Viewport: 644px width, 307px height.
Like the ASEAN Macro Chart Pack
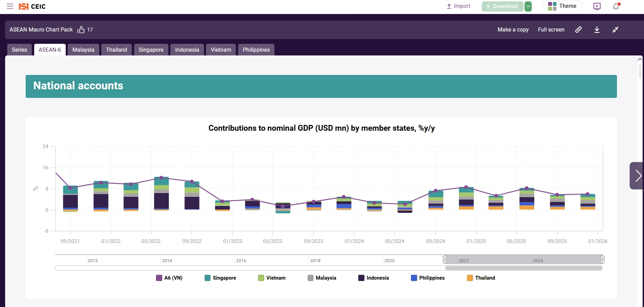click(x=81, y=30)
